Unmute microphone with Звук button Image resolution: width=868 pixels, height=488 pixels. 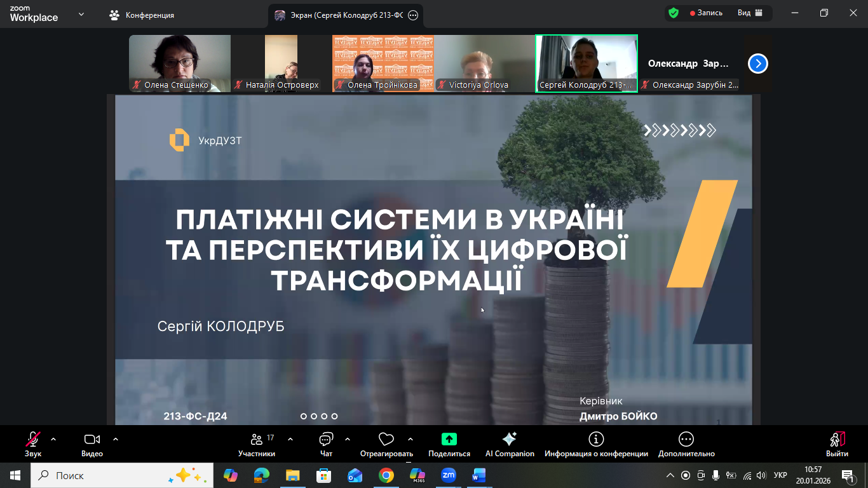(33, 444)
